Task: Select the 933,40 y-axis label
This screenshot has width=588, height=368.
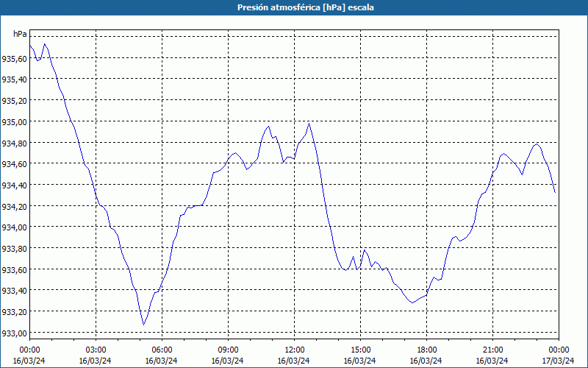Action: 15,291
